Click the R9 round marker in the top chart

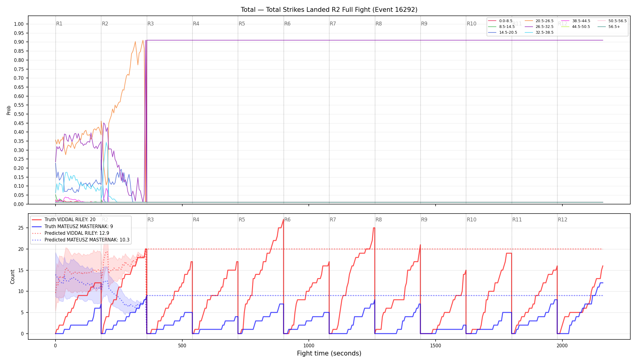(x=424, y=24)
